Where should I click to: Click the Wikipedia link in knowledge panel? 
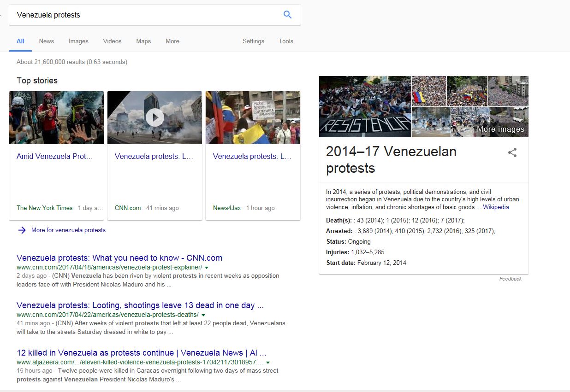(496, 207)
